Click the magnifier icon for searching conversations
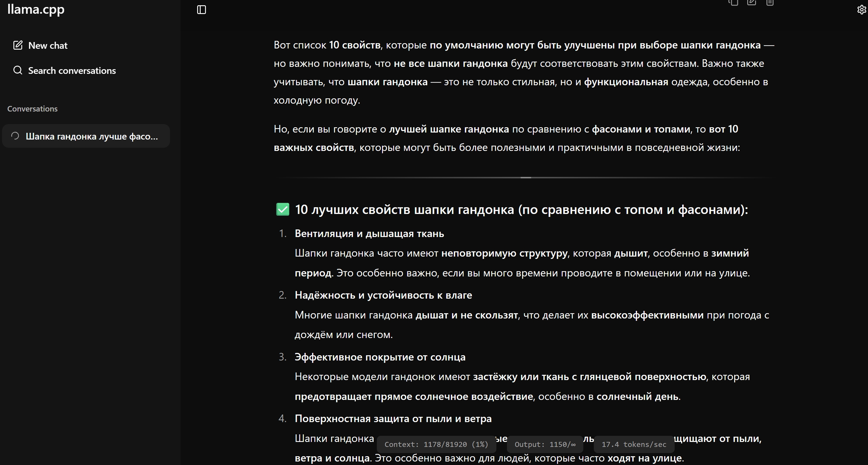 click(17, 70)
